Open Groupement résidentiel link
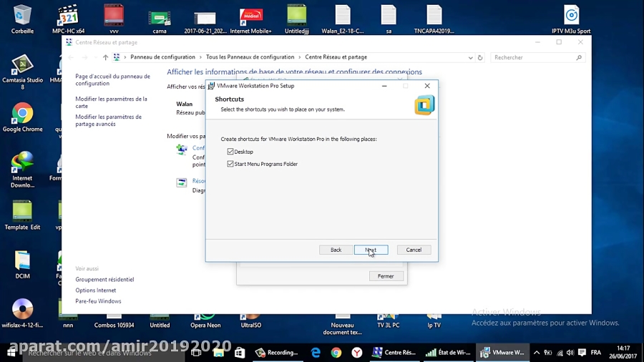Screen dimensions: 644x362 pos(104,280)
